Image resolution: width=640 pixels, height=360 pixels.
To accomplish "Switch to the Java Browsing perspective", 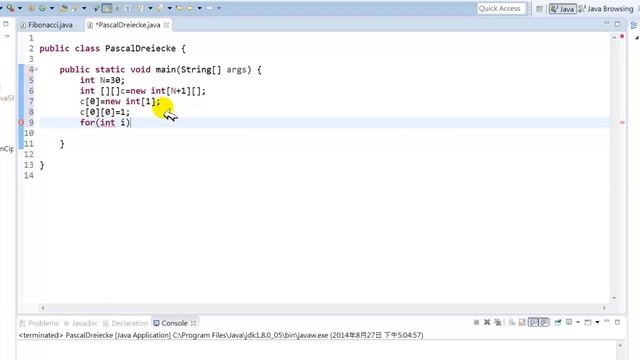I will pos(606,9).
